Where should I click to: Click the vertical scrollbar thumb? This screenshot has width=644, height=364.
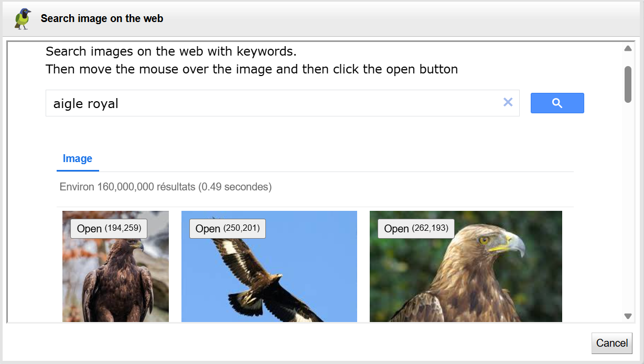(628, 84)
